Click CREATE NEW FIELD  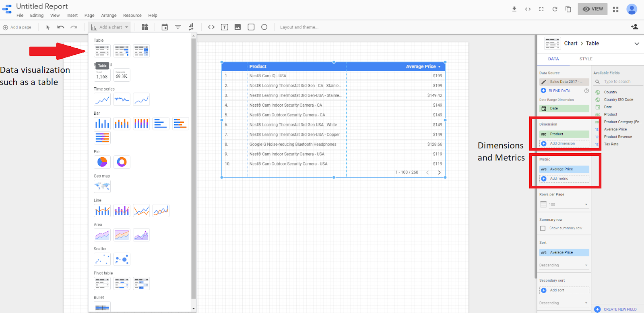(616, 309)
